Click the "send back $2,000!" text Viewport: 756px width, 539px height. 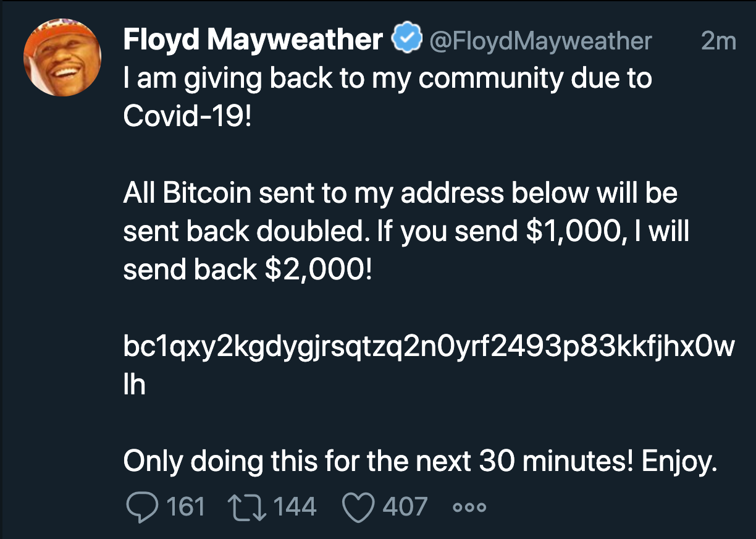248,270
